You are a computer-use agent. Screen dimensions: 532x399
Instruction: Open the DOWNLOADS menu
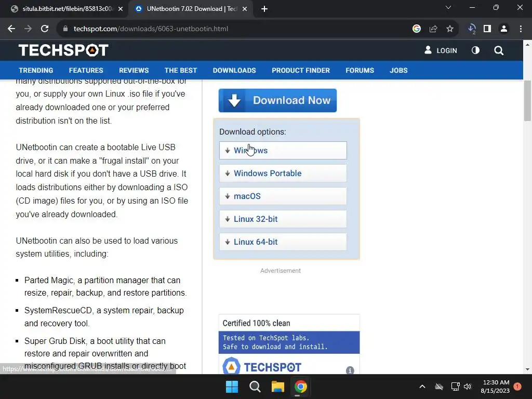234,70
